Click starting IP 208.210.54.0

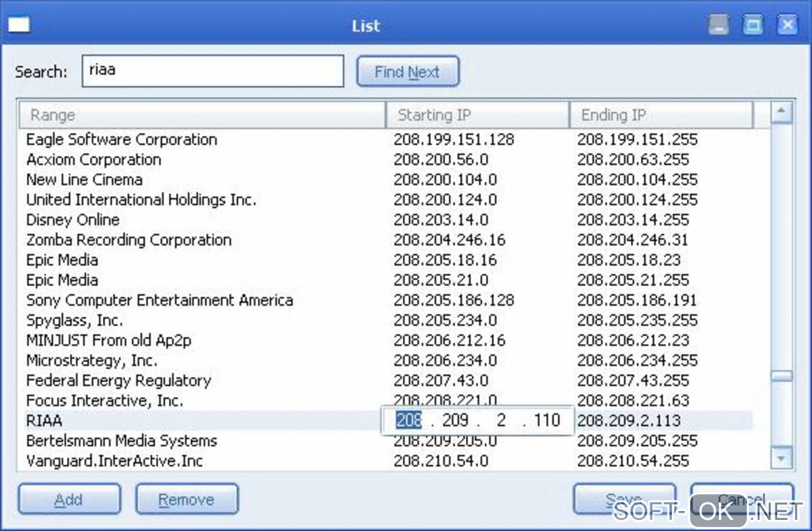pos(441,461)
